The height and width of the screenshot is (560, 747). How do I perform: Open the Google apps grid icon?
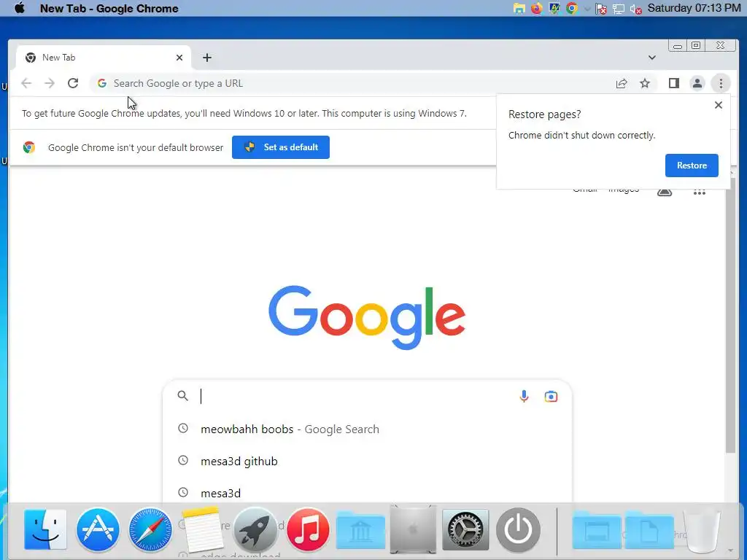(699, 192)
